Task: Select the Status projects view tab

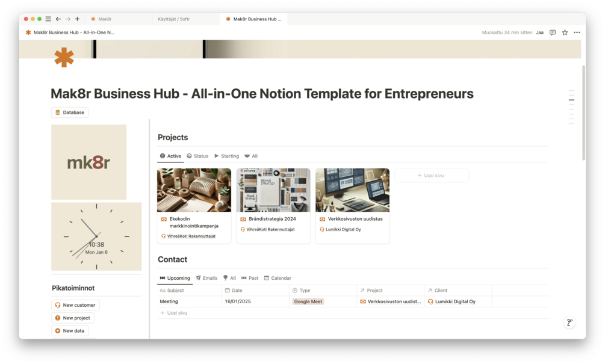Action: click(197, 156)
